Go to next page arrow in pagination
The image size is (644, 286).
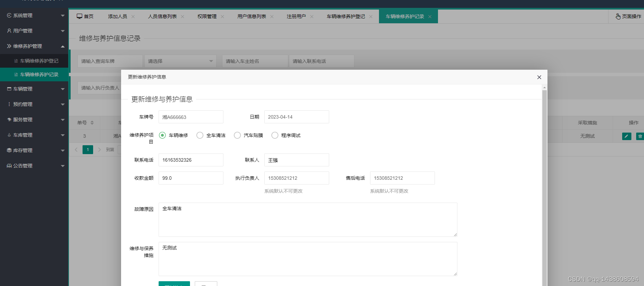(99, 150)
